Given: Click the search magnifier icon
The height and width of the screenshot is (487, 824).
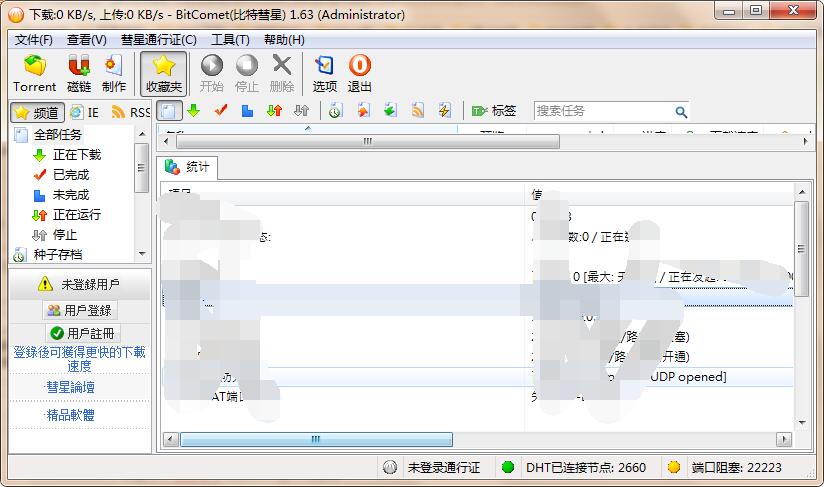Looking at the screenshot, I should [x=681, y=111].
